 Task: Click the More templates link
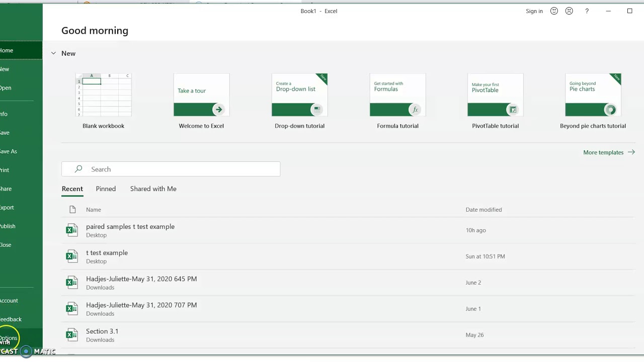[609, 152]
